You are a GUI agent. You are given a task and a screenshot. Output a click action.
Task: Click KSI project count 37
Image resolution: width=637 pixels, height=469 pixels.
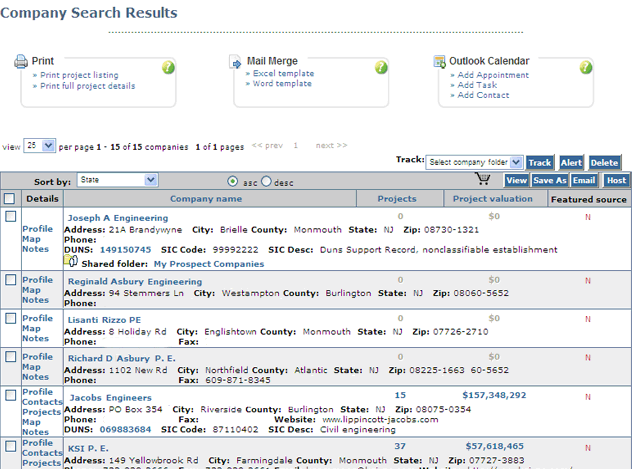tap(400, 446)
